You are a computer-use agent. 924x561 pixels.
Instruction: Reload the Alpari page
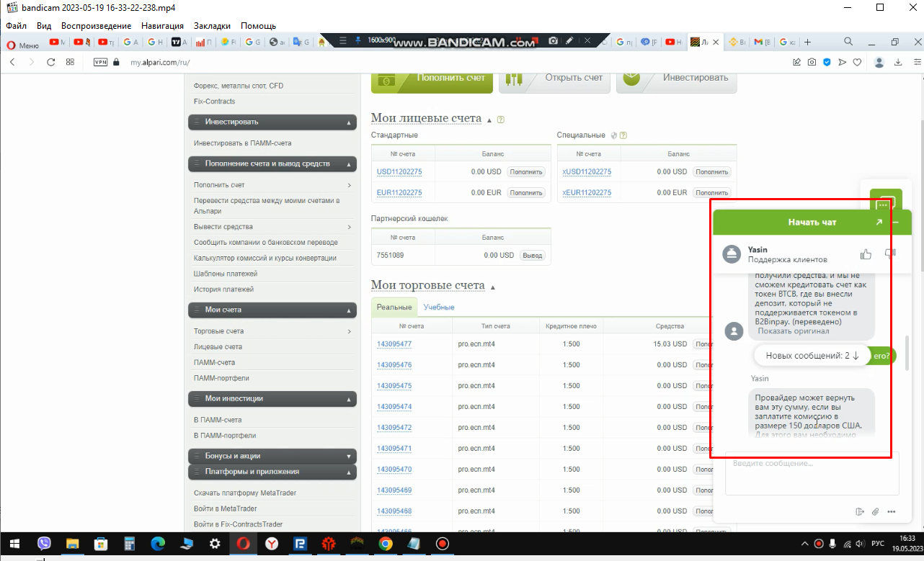click(x=50, y=62)
